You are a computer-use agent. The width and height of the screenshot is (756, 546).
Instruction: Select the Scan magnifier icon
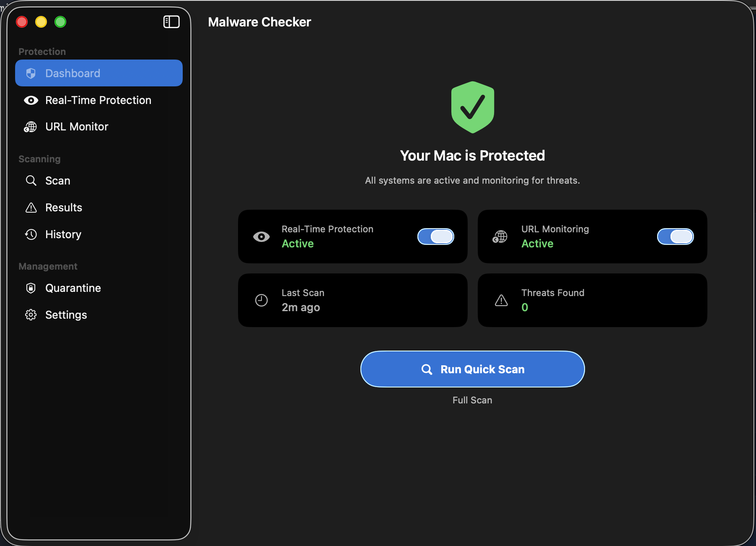(x=31, y=180)
